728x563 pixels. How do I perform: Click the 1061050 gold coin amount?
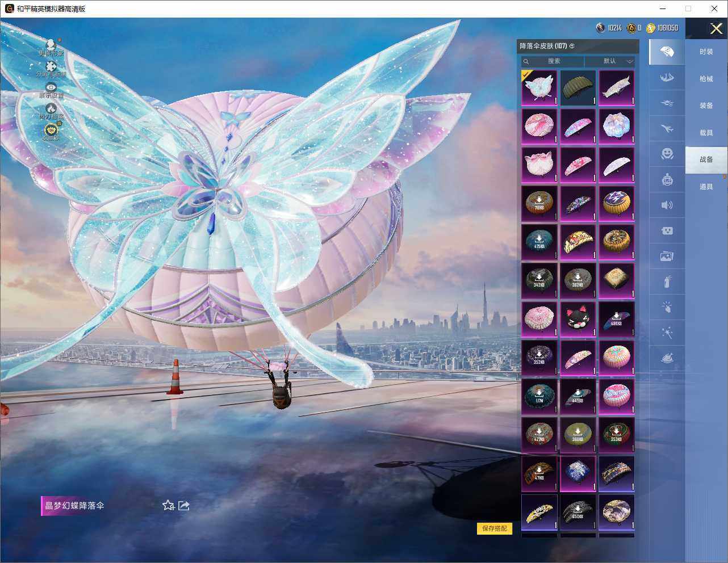668,28
